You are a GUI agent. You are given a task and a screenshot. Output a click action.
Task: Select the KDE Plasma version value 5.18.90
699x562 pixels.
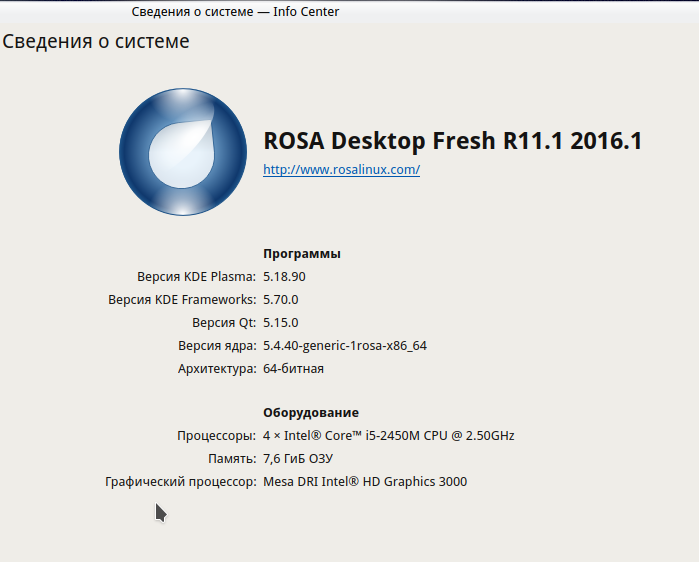[x=284, y=276]
